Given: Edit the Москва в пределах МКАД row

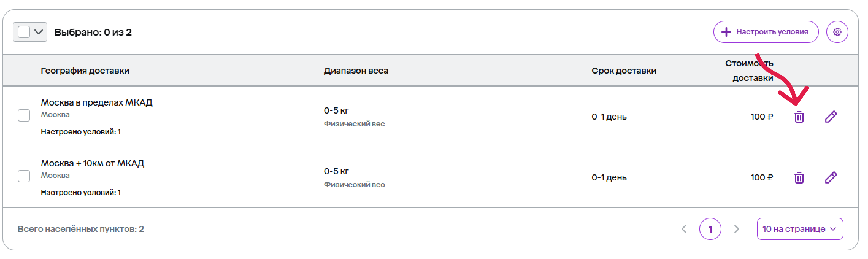Looking at the screenshot, I should click(831, 117).
